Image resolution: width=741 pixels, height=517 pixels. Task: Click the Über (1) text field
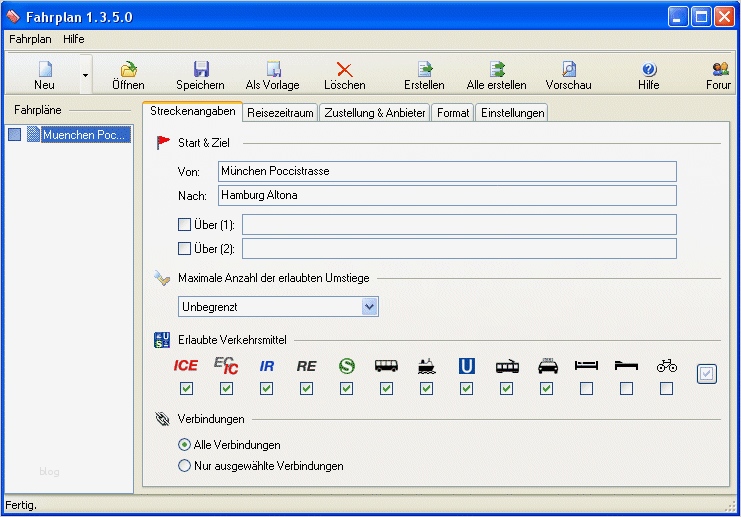coord(459,224)
